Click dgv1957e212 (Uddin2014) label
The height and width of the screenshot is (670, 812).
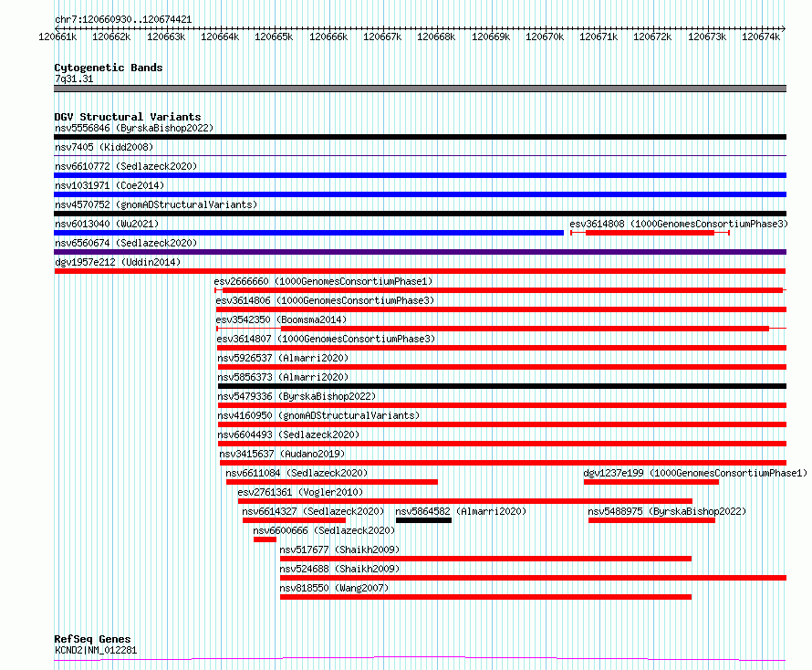click(x=118, y=262)
